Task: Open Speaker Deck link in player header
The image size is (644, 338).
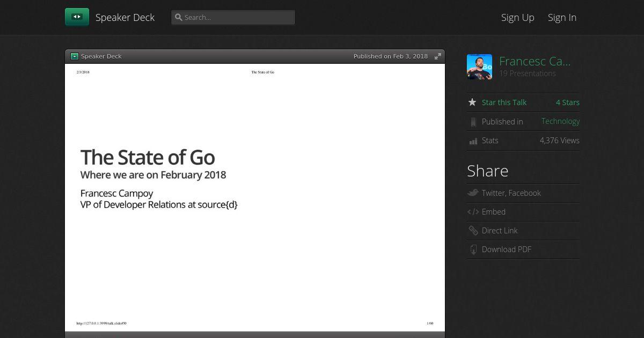Action: tap(101, 56)
